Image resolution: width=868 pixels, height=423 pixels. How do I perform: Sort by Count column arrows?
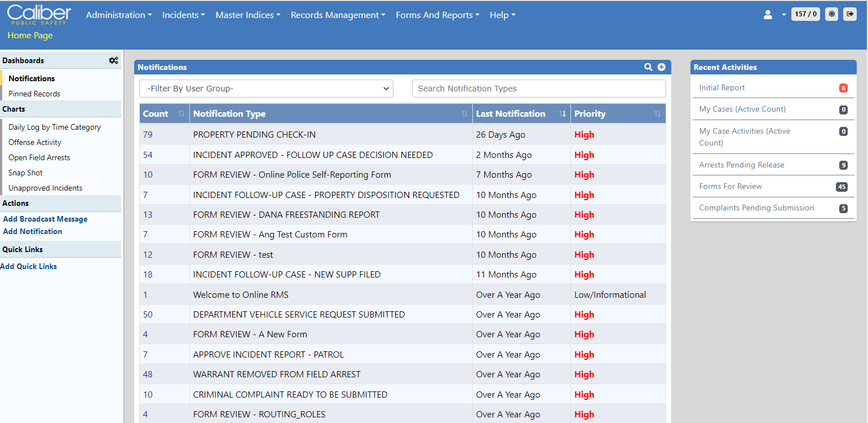181,114
